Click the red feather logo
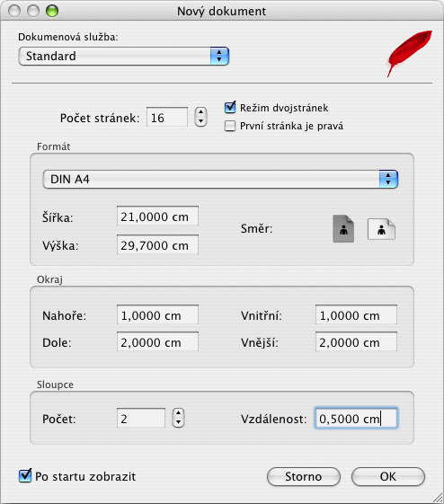The height and width of the screenshot is (504, 444). pyautogui.click(x=409, y=53)
